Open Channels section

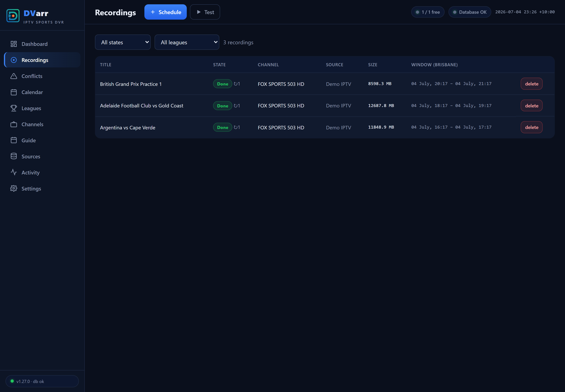coord(42,124)
